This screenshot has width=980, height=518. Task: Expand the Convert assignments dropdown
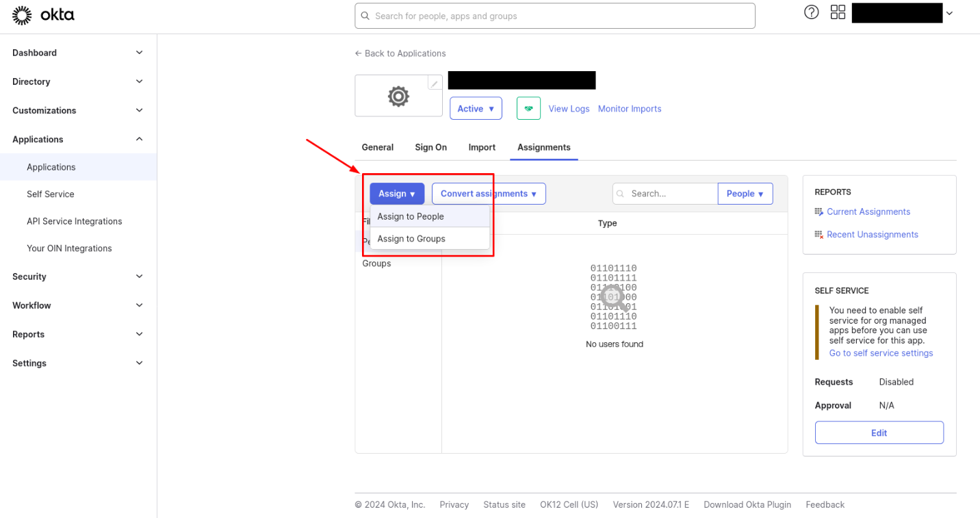[489, 194]
